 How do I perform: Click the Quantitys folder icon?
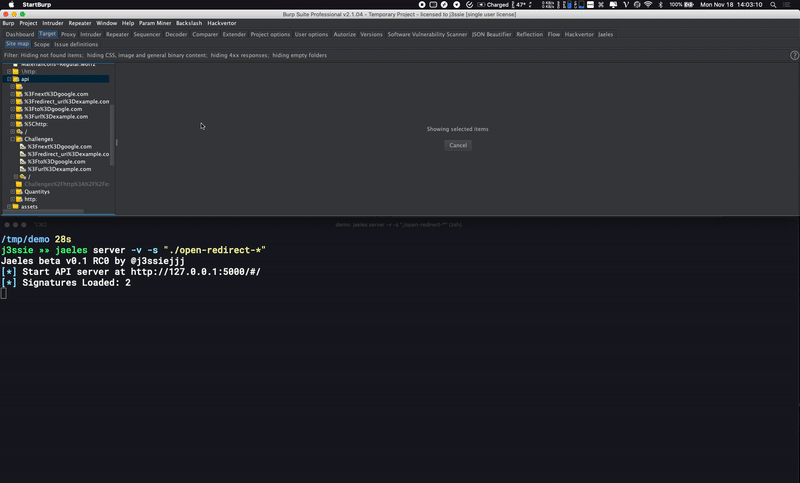pyautogui.click(x=19, y=192)
